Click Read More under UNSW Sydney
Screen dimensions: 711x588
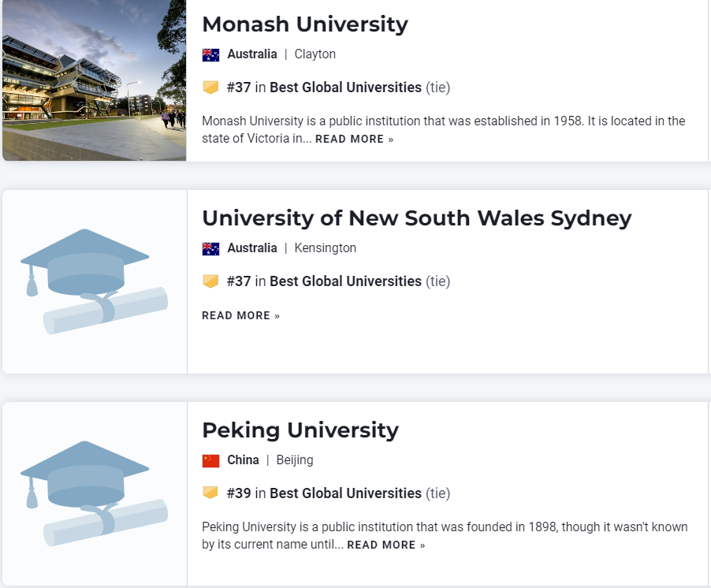[240, 316]
